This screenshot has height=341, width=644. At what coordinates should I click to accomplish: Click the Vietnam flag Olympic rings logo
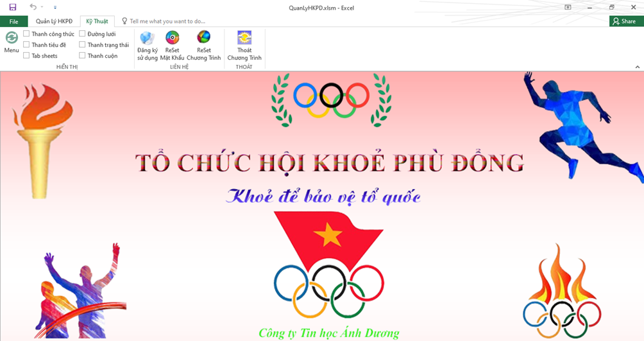(x=329, y=265)
